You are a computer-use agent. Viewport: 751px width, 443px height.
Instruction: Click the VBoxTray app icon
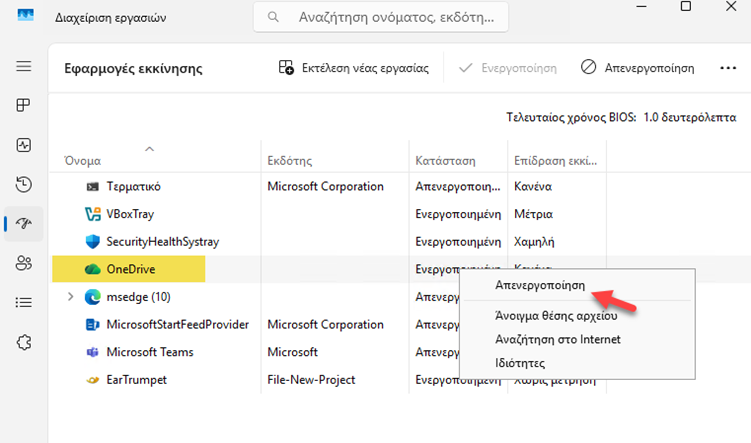[x=93, y=214]
